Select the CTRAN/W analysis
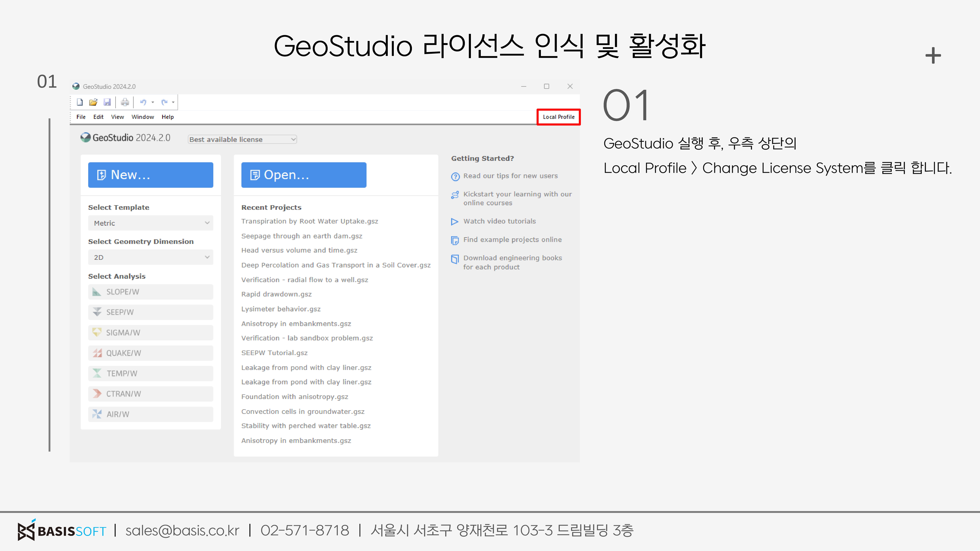Viewport: 980px width, 551px height. point(151,394)
